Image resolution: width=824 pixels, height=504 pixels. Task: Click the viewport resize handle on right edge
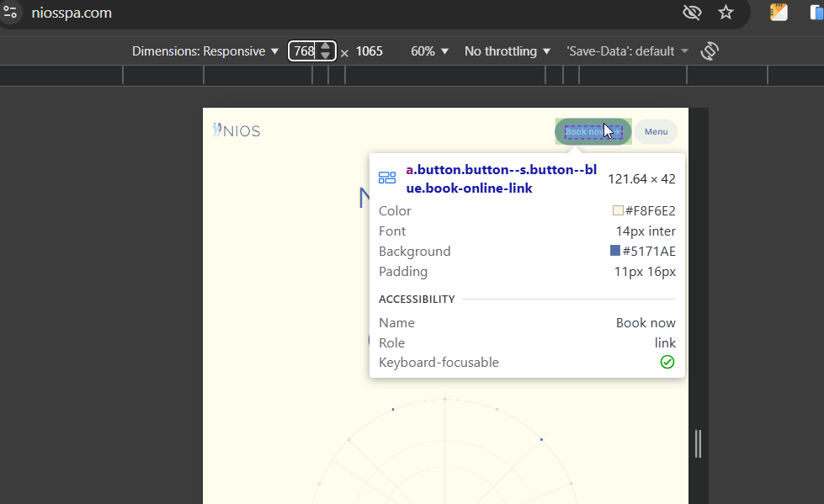point(698,443)
